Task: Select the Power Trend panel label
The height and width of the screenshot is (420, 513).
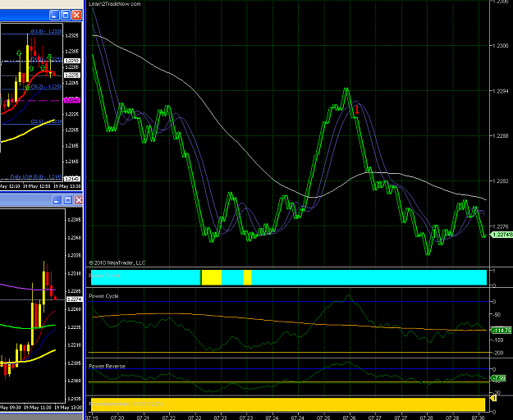Action: (104, 276)
